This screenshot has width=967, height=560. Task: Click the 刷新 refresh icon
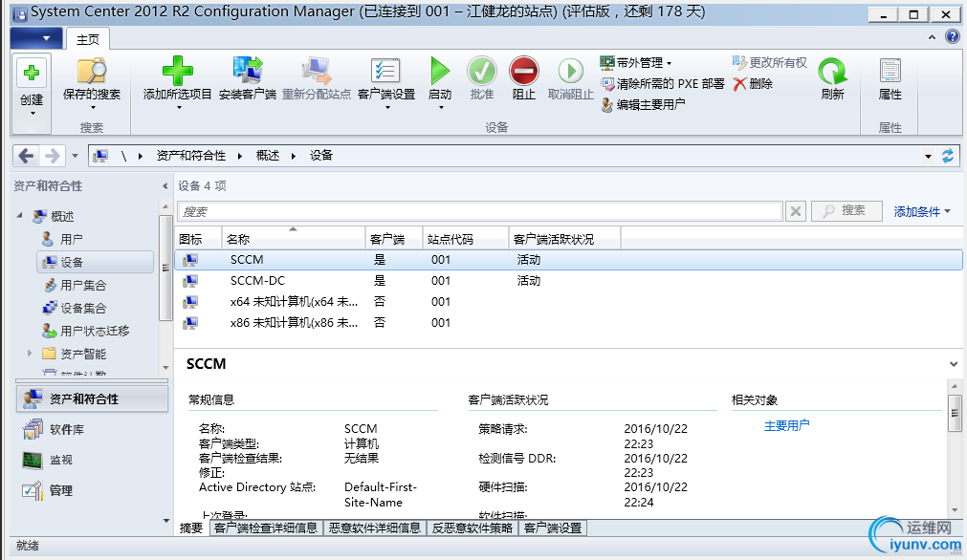[x=832, y=72]
